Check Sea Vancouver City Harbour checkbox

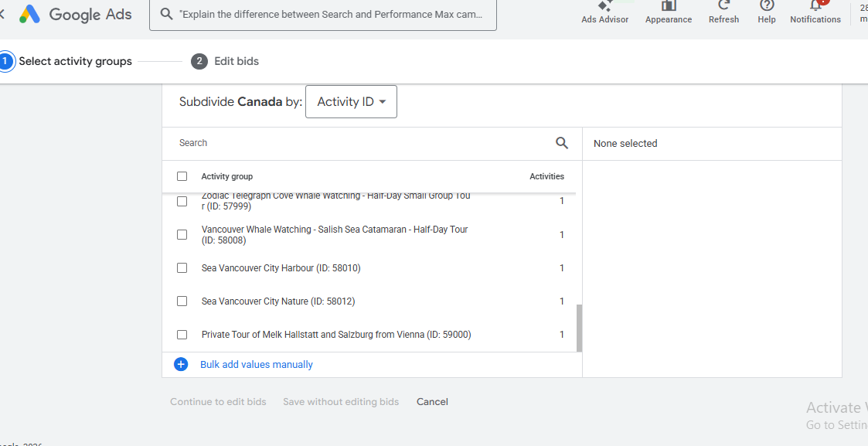click(x=182, y=267)
